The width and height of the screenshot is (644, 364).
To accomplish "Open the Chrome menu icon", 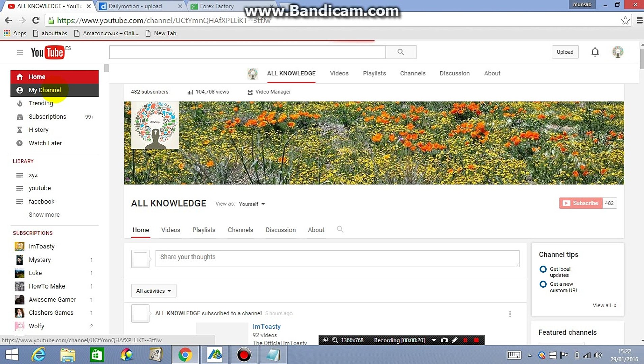I will pos(639,20).
